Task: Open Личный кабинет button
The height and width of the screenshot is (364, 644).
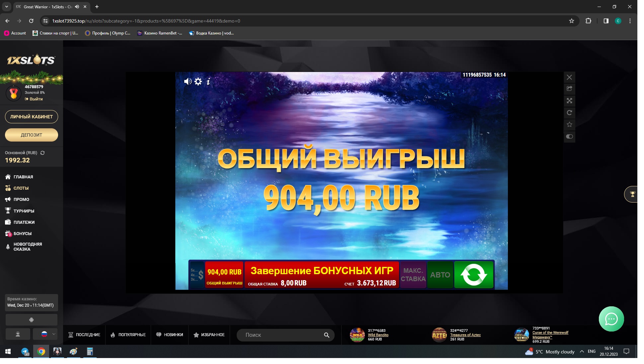Action: (x=32, y=117)
